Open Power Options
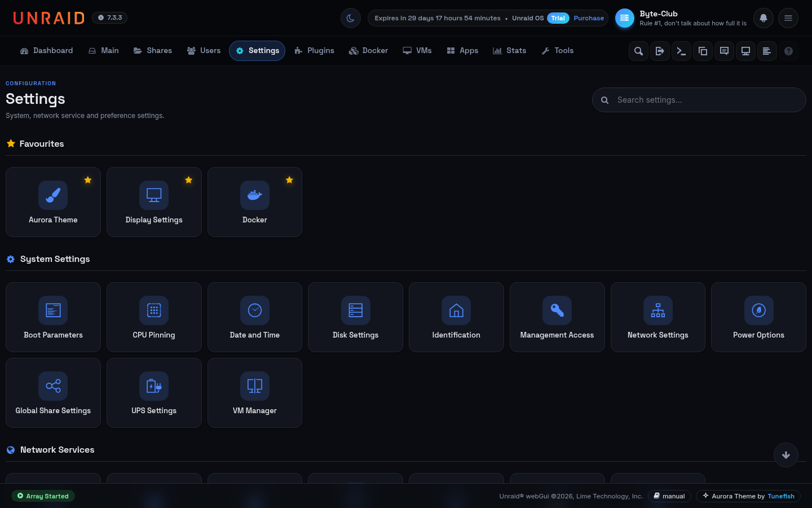The image size is (812, 508). point(758,317)
